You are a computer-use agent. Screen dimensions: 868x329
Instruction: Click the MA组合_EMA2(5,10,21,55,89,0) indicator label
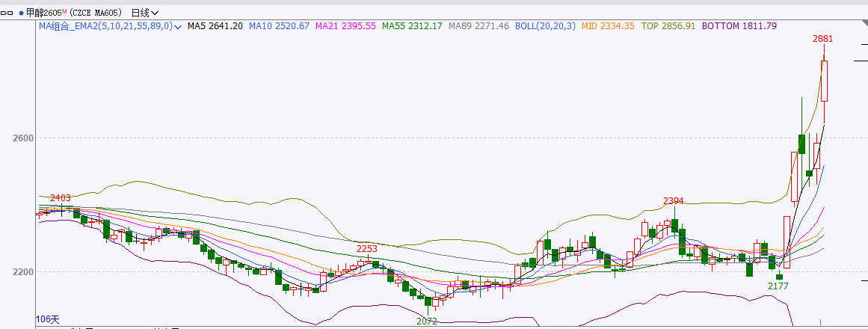coord(105,26)
